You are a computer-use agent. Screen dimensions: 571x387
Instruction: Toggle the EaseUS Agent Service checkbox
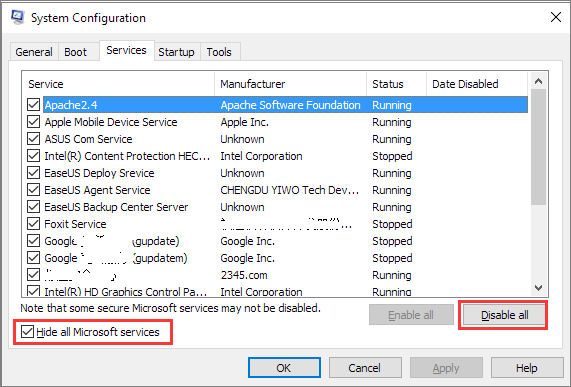(x=34, y=190)
